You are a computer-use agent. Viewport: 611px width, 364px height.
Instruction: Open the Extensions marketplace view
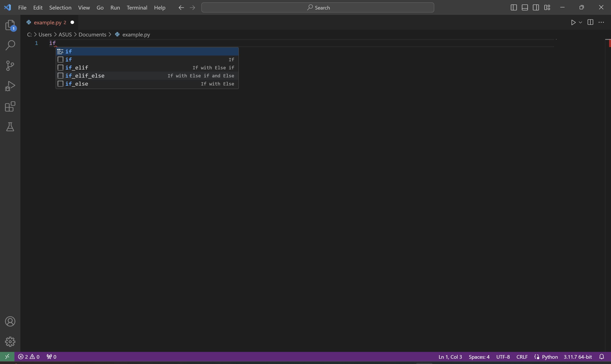point(10,106)
